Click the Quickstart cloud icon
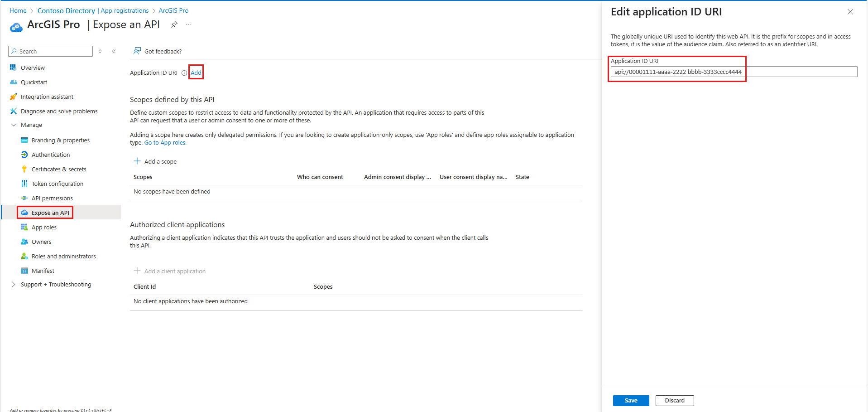 coord(13,82)
